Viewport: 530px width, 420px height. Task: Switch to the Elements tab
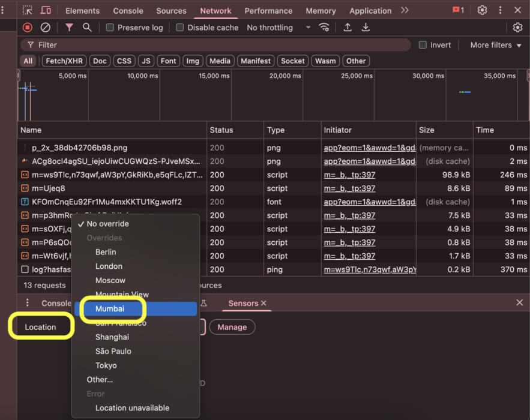tap(82, 10)
